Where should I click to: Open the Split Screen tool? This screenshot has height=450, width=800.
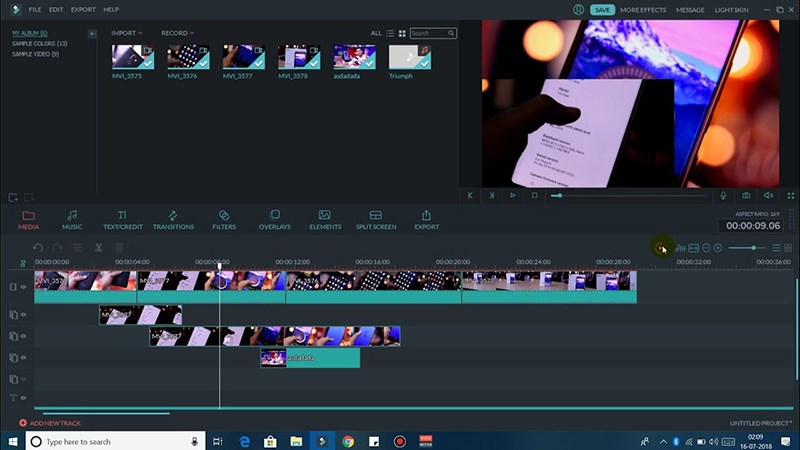coord(376,219)
